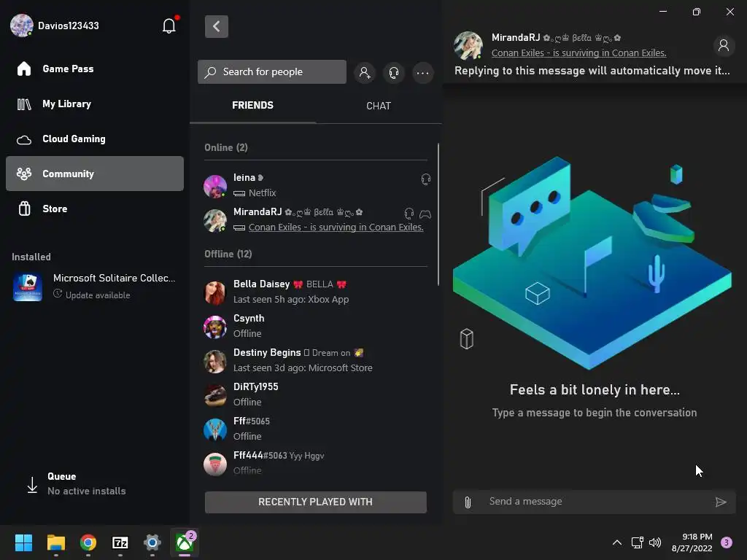Open the notifications bell
747x560 pixels.
pos(169,26)
